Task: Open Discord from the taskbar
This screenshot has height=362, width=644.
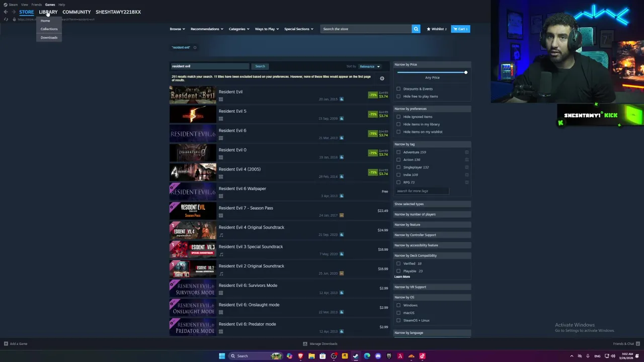Action: tap(378, 356)
